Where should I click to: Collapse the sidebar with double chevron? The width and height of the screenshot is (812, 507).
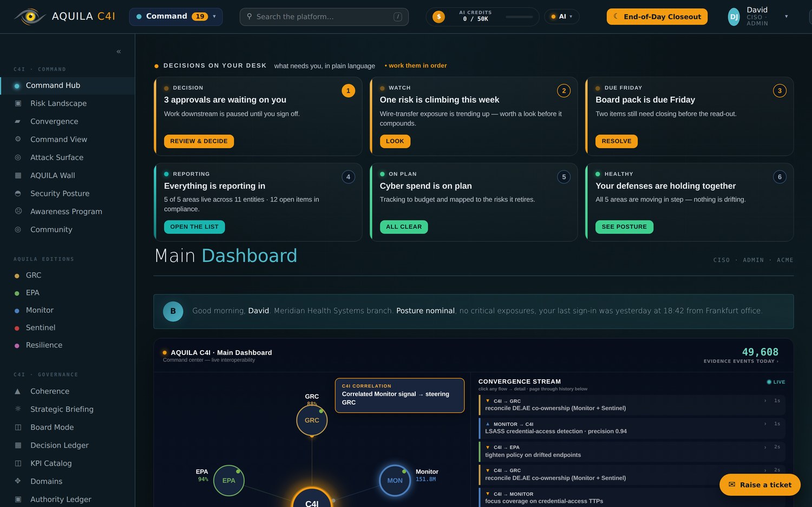[x=119, y=51]
